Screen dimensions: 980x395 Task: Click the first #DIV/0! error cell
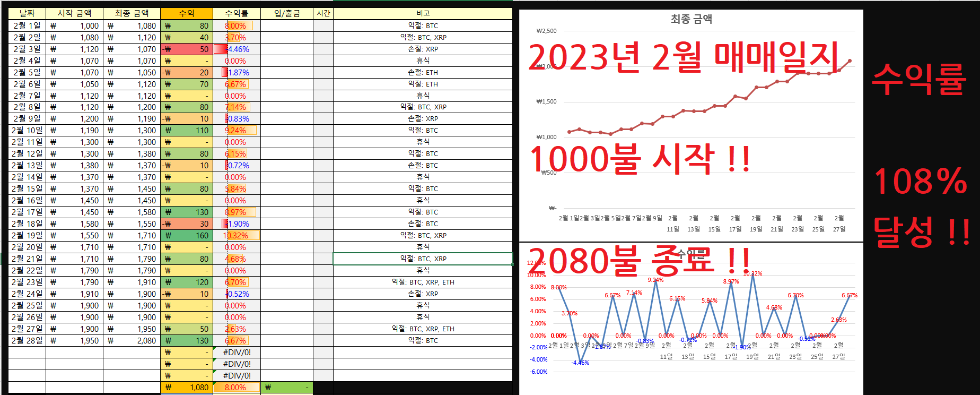(x=237, y=353)
